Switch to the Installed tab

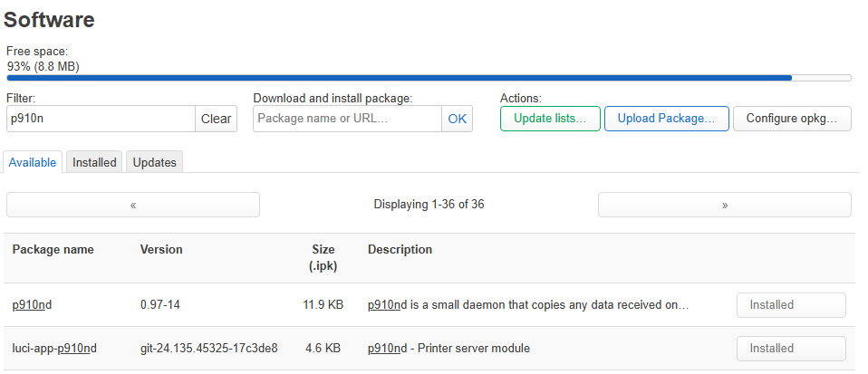coord(94,162)
